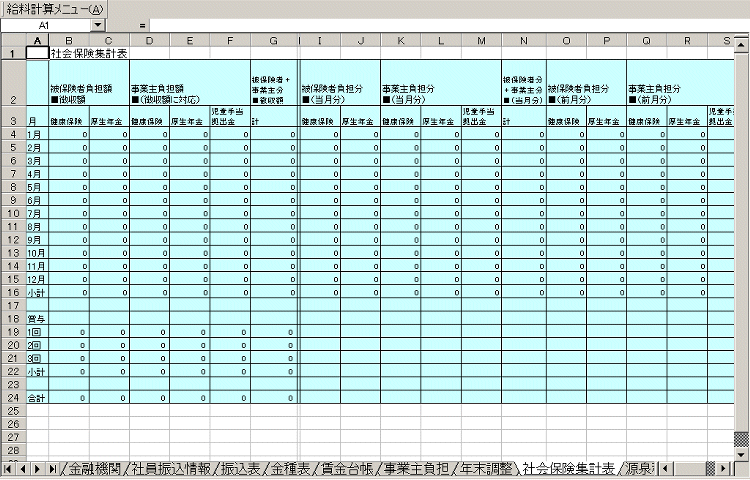Open the 金種表 sheet tab
Screen dimensions: 750x480
294,468
